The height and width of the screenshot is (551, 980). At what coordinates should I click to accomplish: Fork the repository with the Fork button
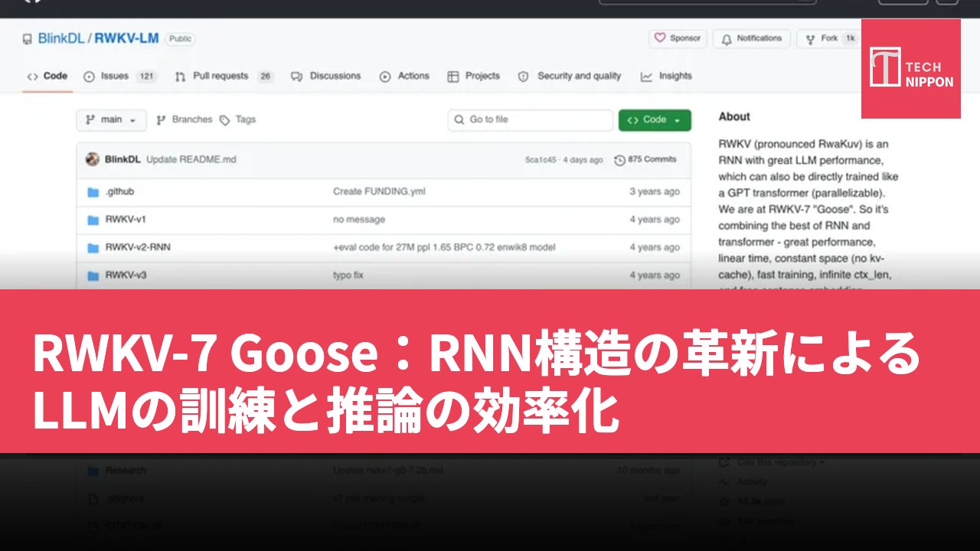pos(829,38)
